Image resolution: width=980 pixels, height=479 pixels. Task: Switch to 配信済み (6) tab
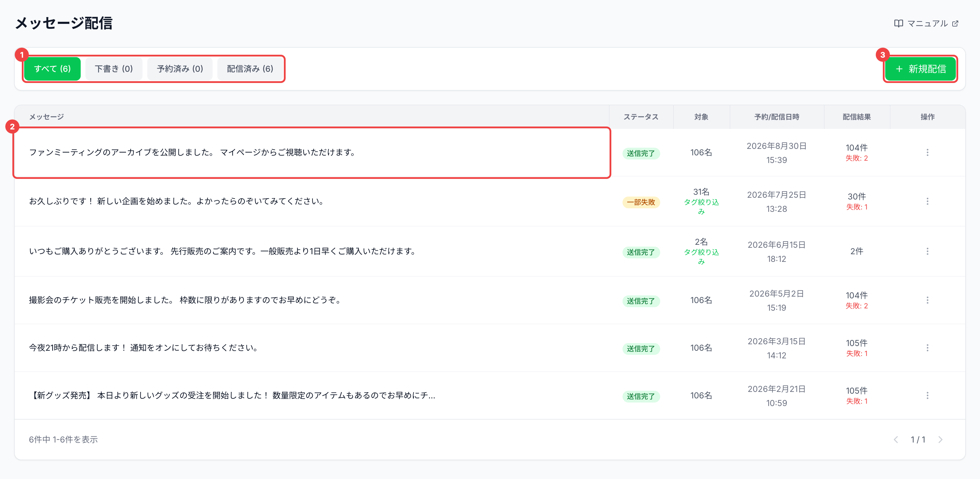(250, 69)
